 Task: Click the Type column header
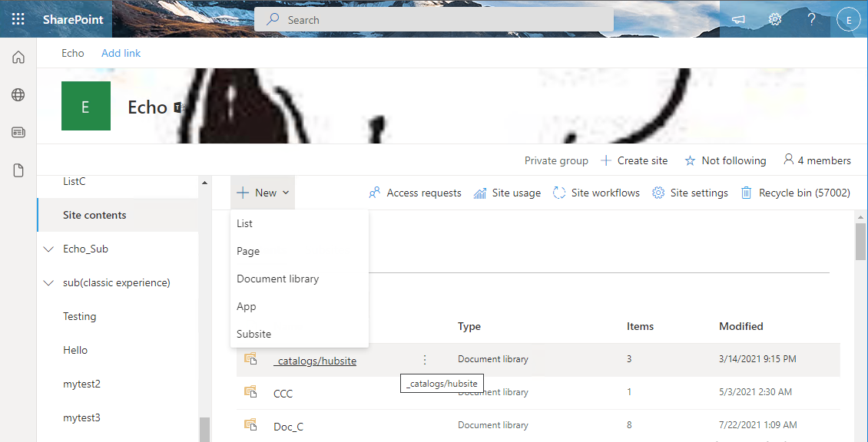coord(469,326)
